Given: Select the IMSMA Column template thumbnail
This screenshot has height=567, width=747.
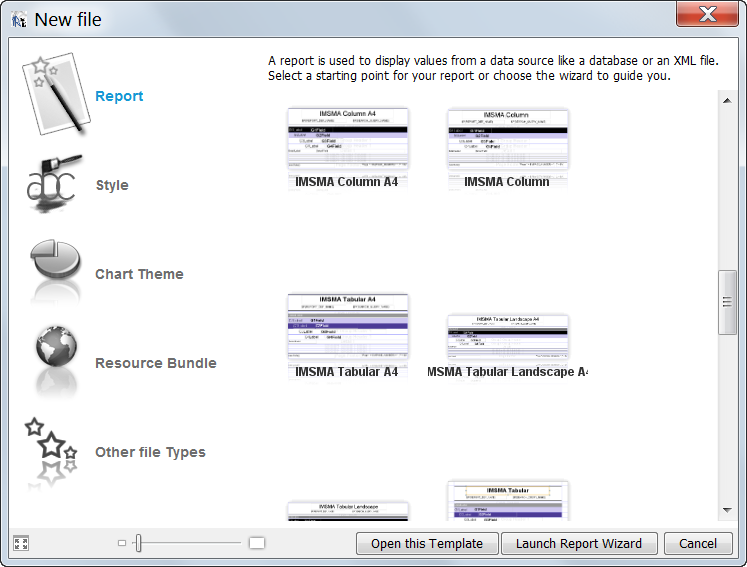Looking at the screenshot, I should pyautogui.click(x=507, y=140).
